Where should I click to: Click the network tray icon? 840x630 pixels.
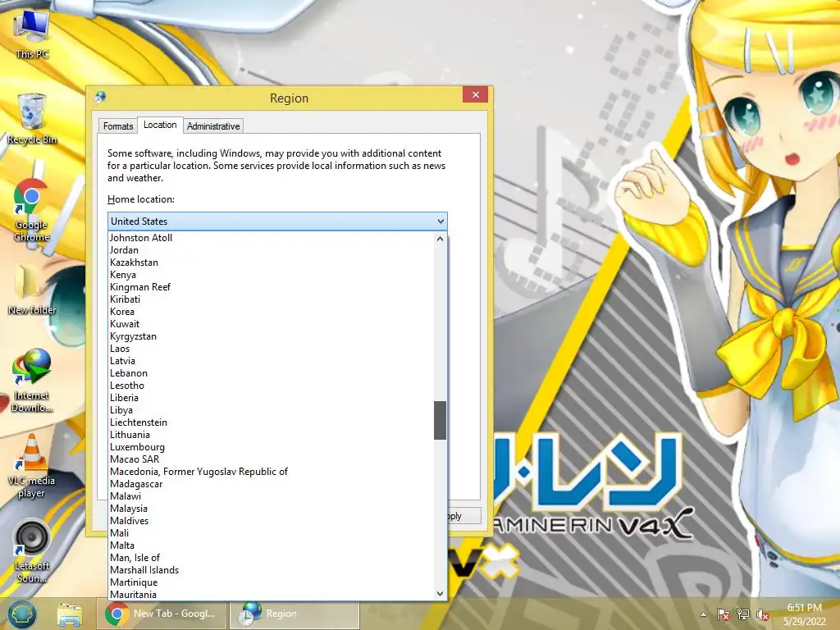[x=742, y=614]
